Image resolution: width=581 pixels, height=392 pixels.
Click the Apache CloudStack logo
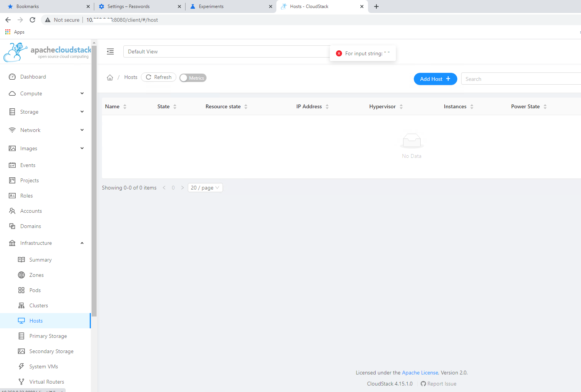pos(47,52)
